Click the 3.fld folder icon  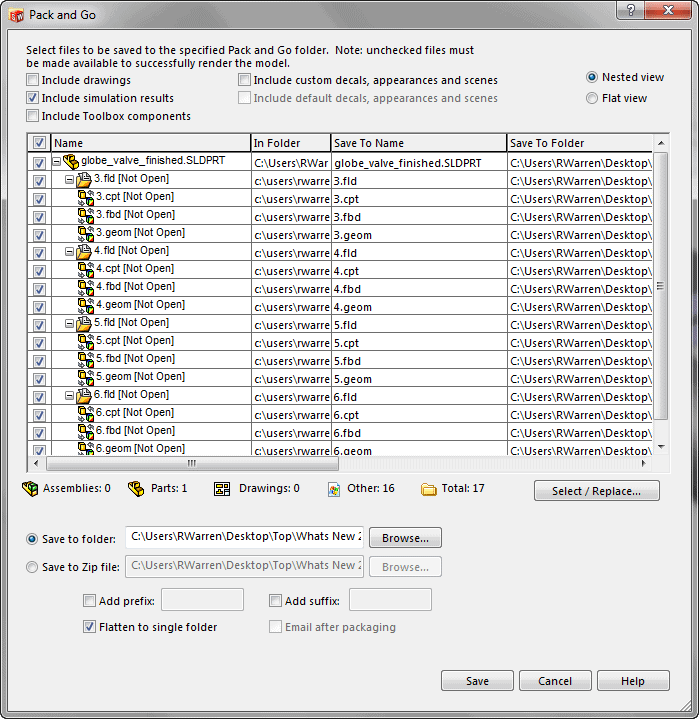84,179
